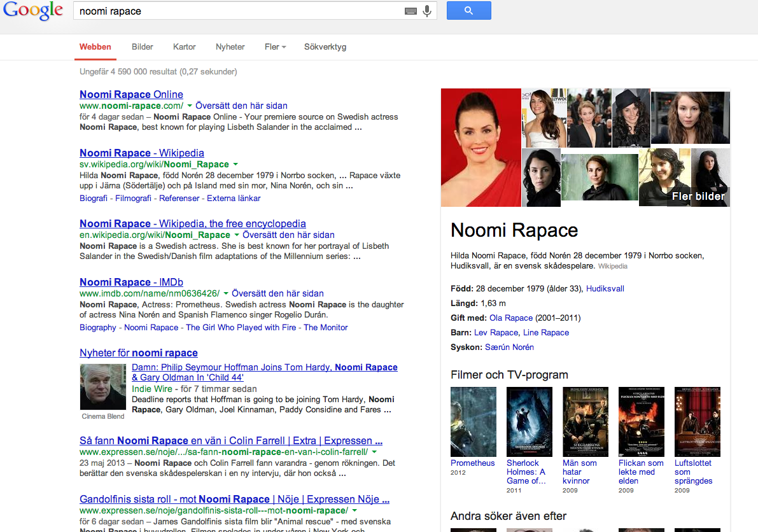Viewport: 758px width, 532px height.
Task: Open Så fann Noomi Rapace Expressen result
Action: [231, 440]
